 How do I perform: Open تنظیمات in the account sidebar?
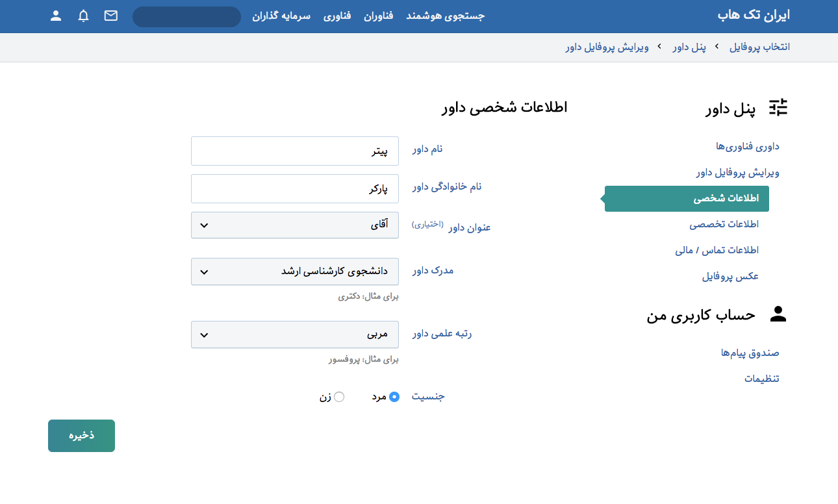763,378
